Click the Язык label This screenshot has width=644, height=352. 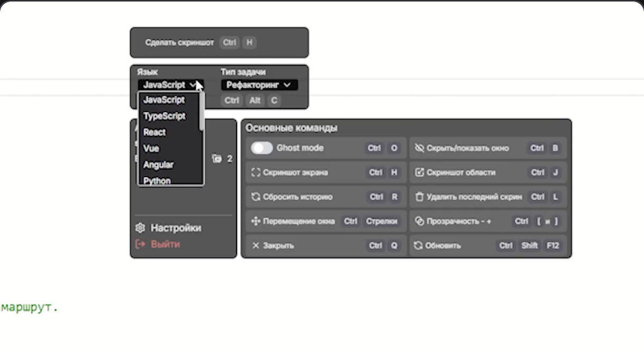(x=147, y=72)
